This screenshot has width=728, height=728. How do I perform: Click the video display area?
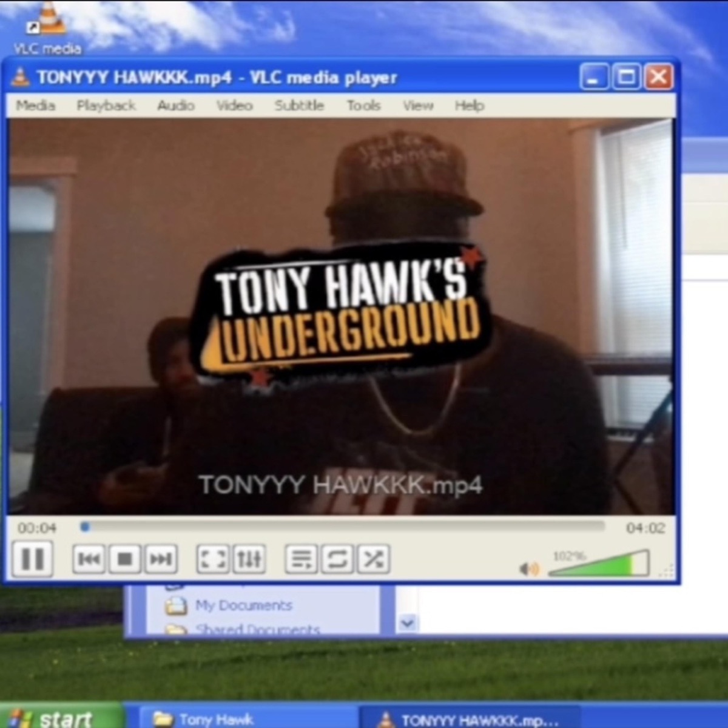(x=341, y=316)
